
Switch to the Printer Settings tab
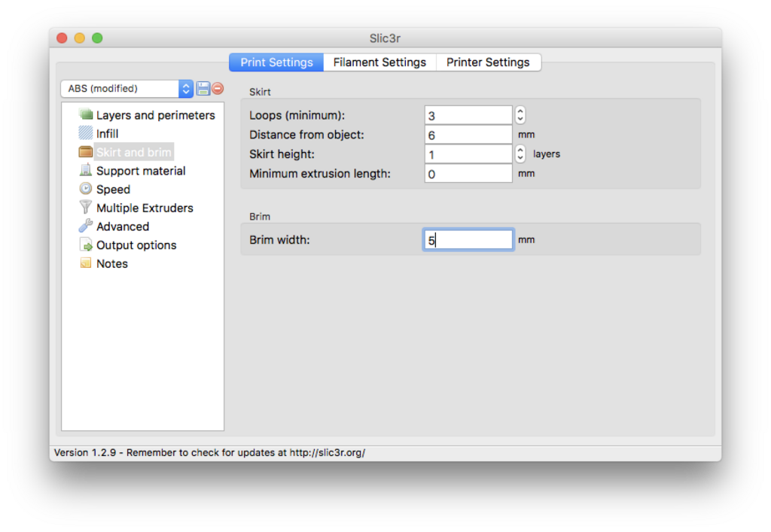488,62
